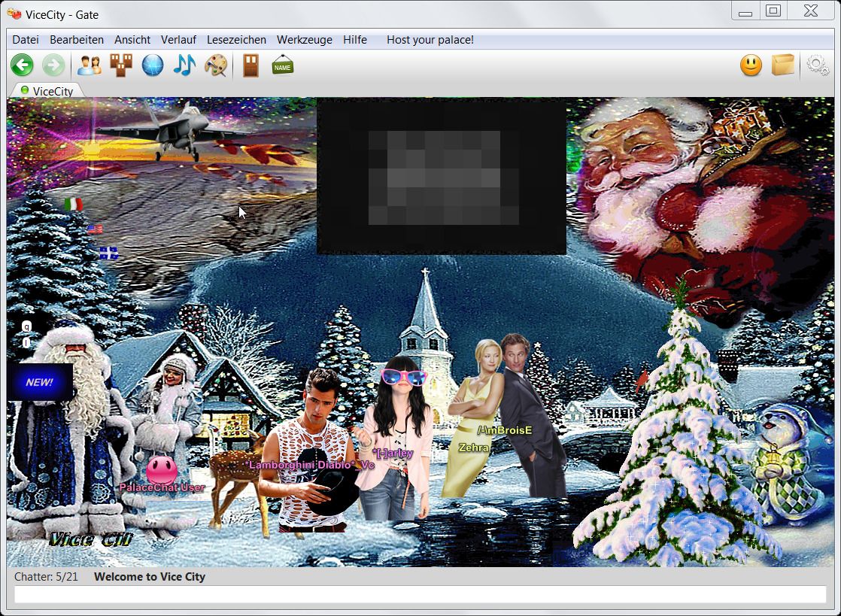Open the Datei menu

click(x=26, y=40)
